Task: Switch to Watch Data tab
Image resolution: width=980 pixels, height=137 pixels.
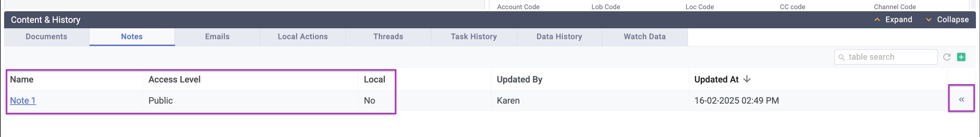Action: coord(645,37)
